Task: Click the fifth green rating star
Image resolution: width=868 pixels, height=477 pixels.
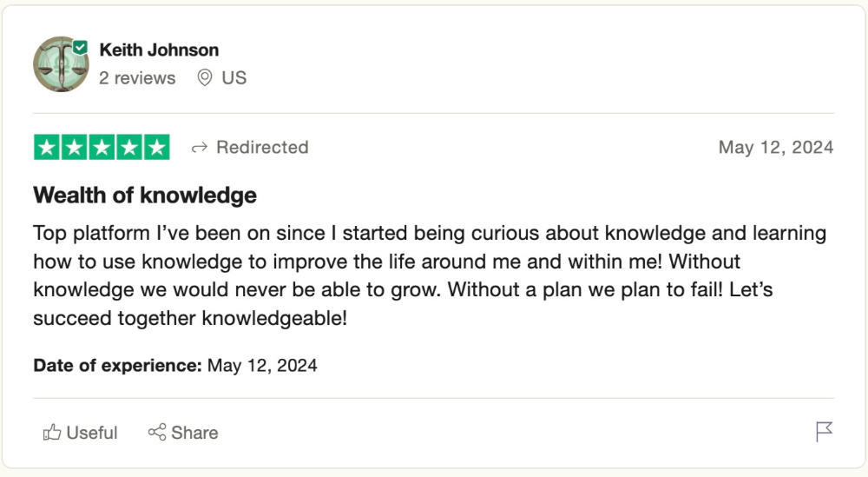Action: coord(156,148)
